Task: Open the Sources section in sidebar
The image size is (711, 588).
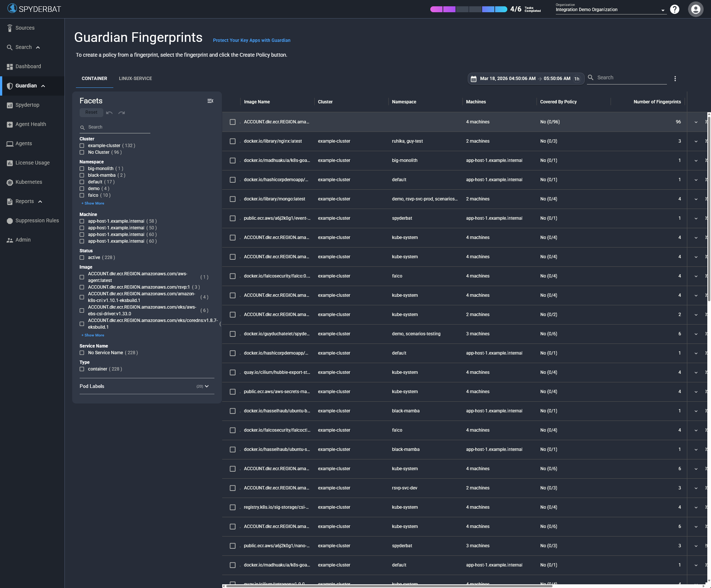Action: point(24,27)
